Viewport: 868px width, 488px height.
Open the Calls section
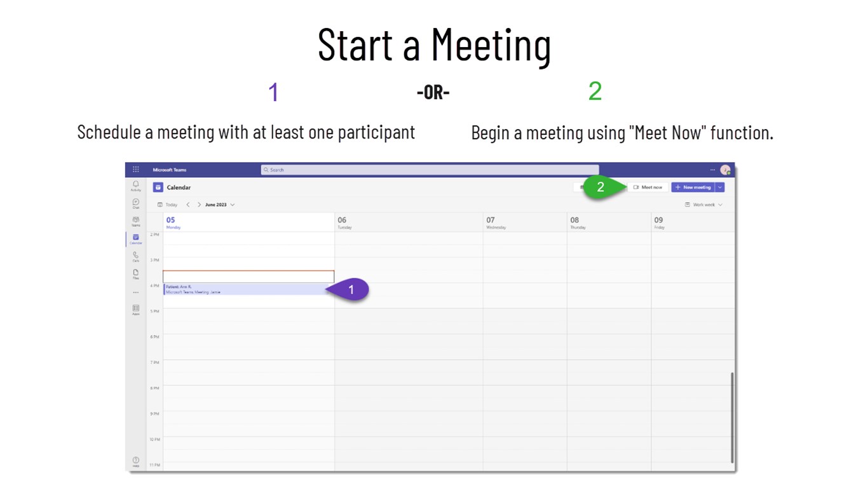point(135,256)
